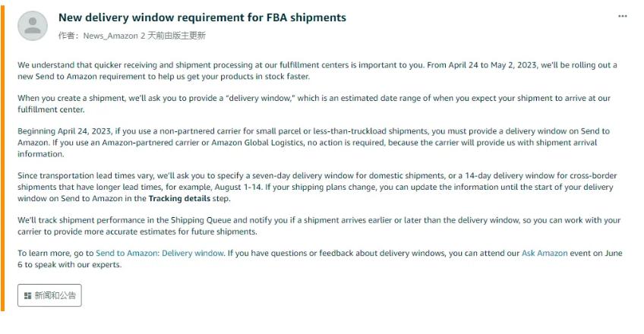Click the gray user avatar icon

pos(33,26)
